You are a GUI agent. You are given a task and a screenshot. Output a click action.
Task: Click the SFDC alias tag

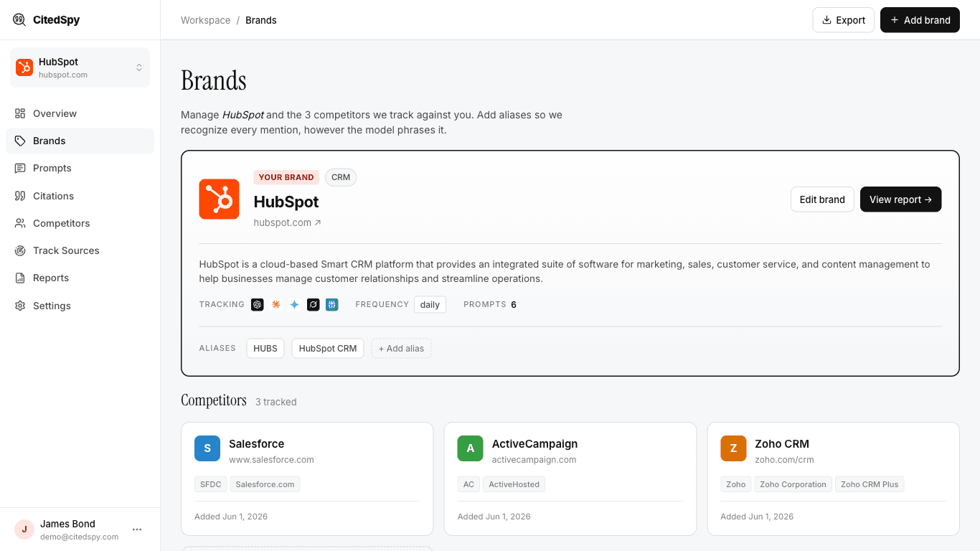(x=211, y=484)
